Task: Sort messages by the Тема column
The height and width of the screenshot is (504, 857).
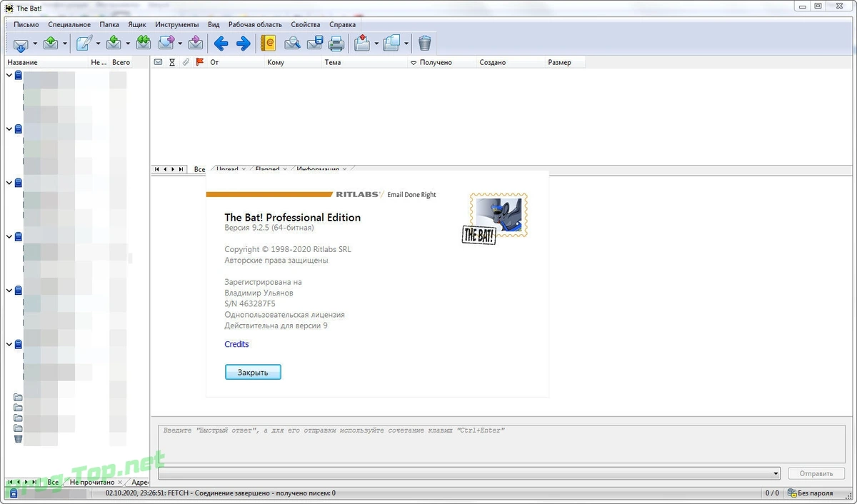Action: point(364,62)
